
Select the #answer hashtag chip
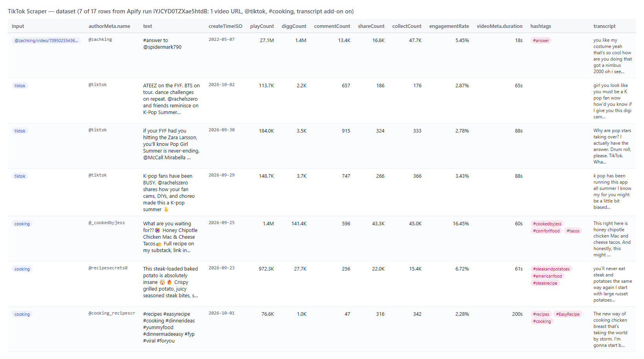(541, 41)
